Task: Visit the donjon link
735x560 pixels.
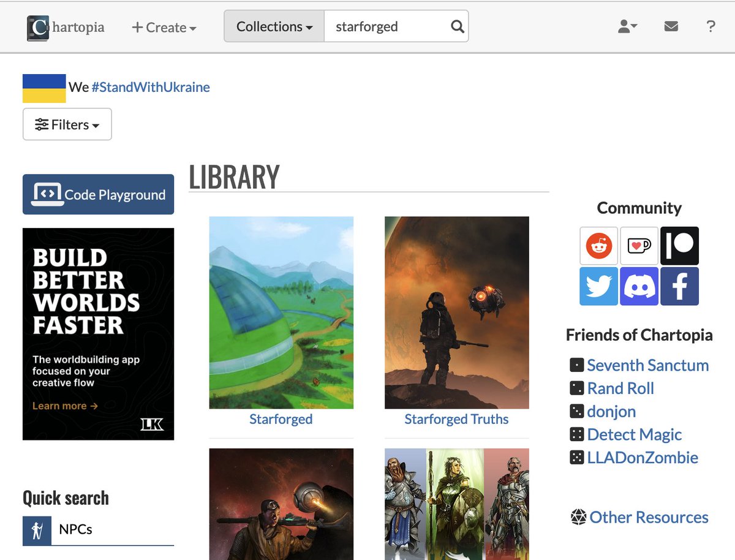Action: click(611, 411)
